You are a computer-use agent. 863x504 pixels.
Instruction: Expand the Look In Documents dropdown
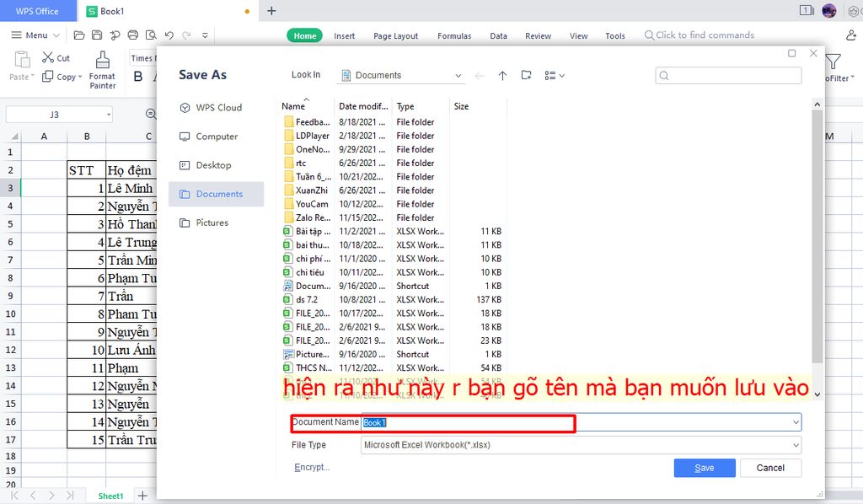(458, 75)
